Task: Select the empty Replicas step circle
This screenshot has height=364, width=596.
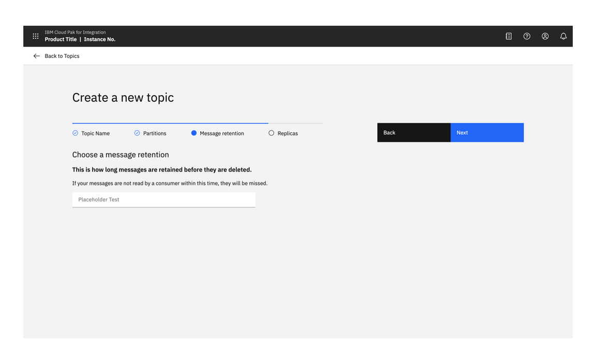Action: (x=271, y=133)
